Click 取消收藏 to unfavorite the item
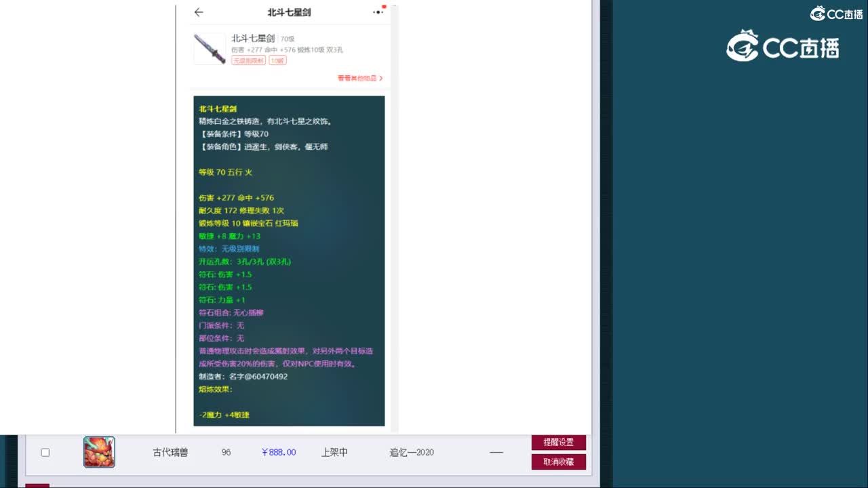Viewport: 868px width, 488px height. click(x=559, y=462)
